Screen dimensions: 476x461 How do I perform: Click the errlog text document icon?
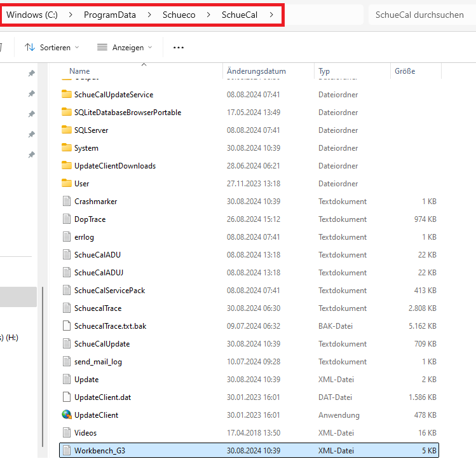click(x=67, y=237)
